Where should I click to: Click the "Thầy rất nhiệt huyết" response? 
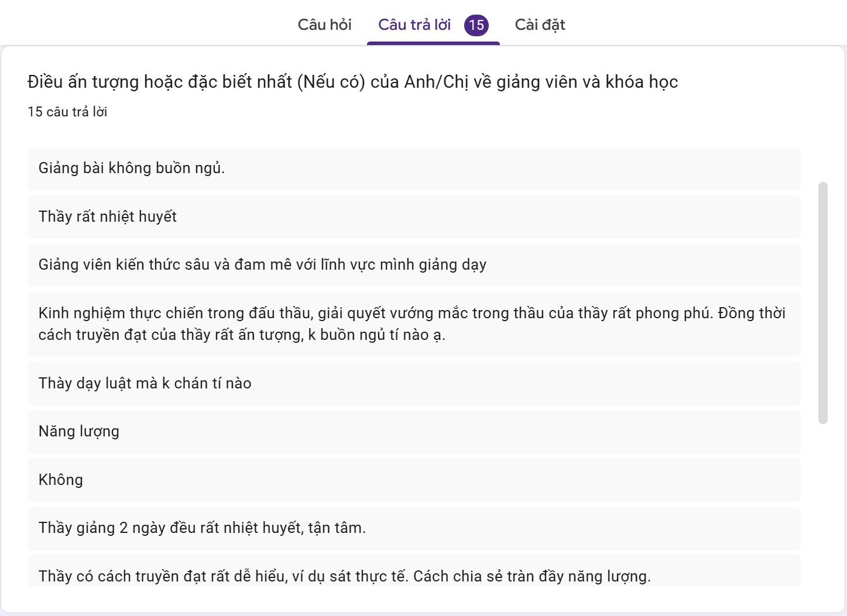tap(108, 216)
